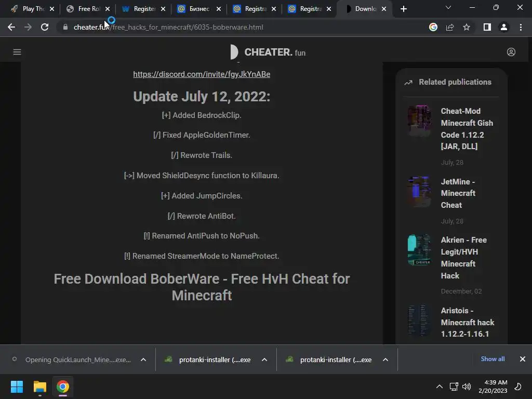View site information lock icon
The image size is (532, 399).
[65, 27]
